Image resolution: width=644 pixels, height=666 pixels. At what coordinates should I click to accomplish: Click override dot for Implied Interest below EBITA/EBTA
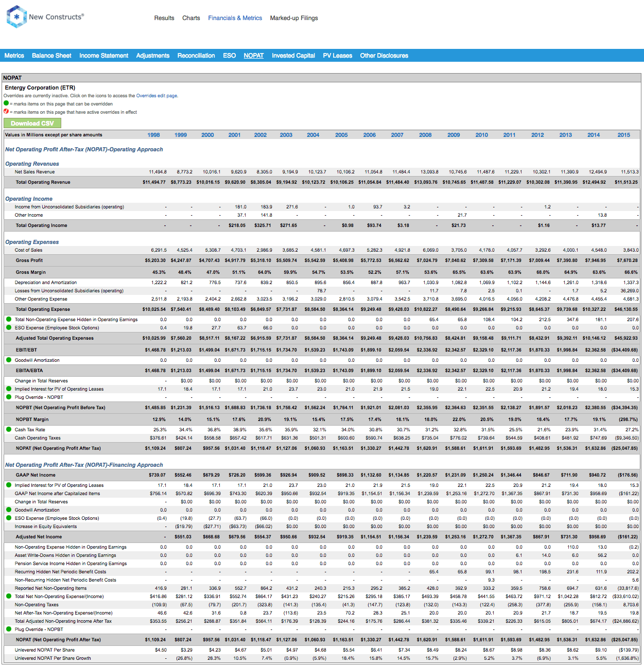pyautogui.click(x=9, y=389)
